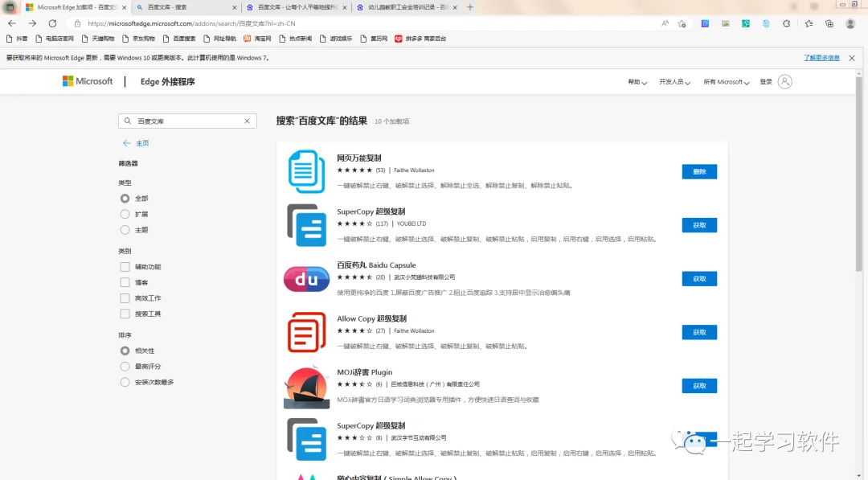Viewport: 868px width, 480px height.
Task: Expand the 开发人员 dropdown menu
Action: pos(674,82)
